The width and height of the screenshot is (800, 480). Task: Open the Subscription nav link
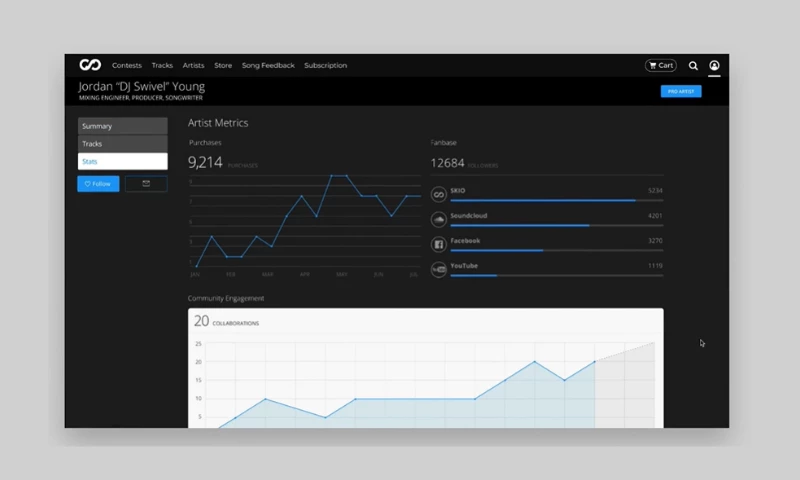pos(325,66)
